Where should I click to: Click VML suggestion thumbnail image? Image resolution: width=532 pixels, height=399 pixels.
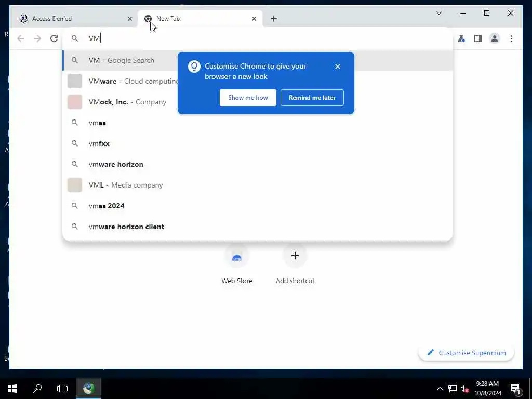tap(75, 185)
